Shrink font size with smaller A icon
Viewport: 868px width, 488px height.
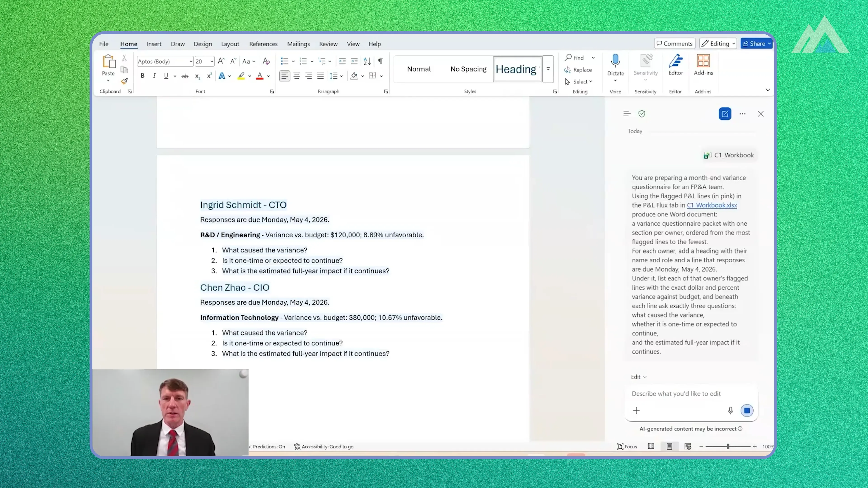point(233,61)
